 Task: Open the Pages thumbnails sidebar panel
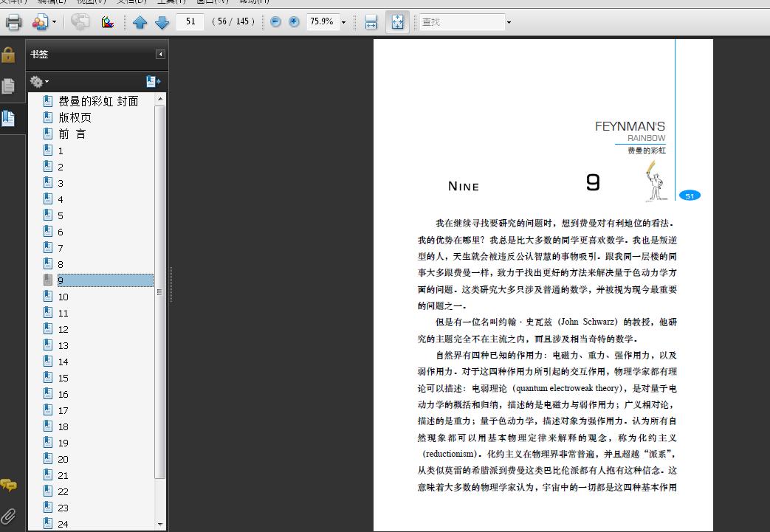tap(8, 86)
